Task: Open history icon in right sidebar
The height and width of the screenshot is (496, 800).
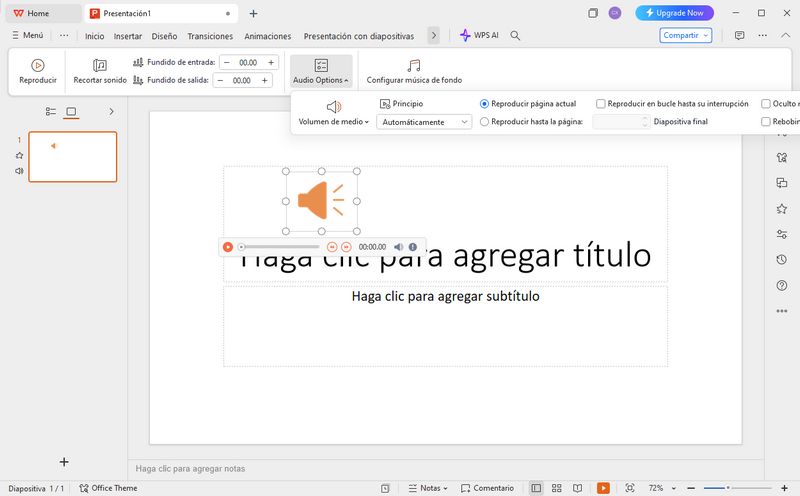Action: pos(781,260)
